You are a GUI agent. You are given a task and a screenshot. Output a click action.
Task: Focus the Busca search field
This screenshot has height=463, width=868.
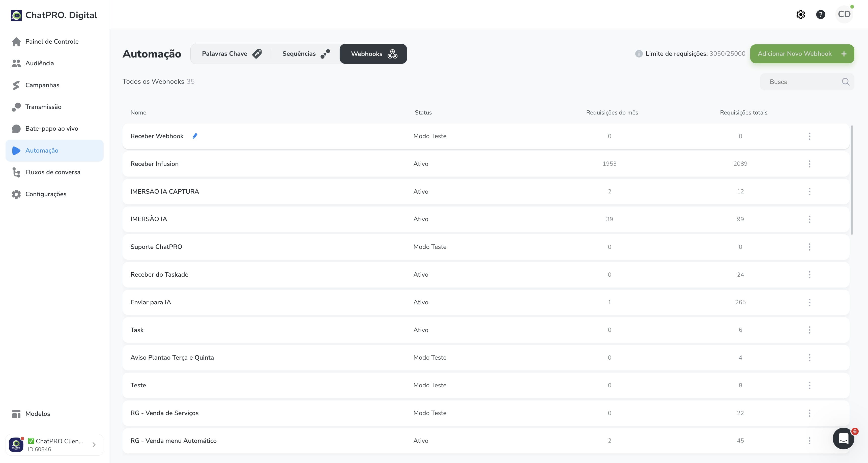click(807, 81)
